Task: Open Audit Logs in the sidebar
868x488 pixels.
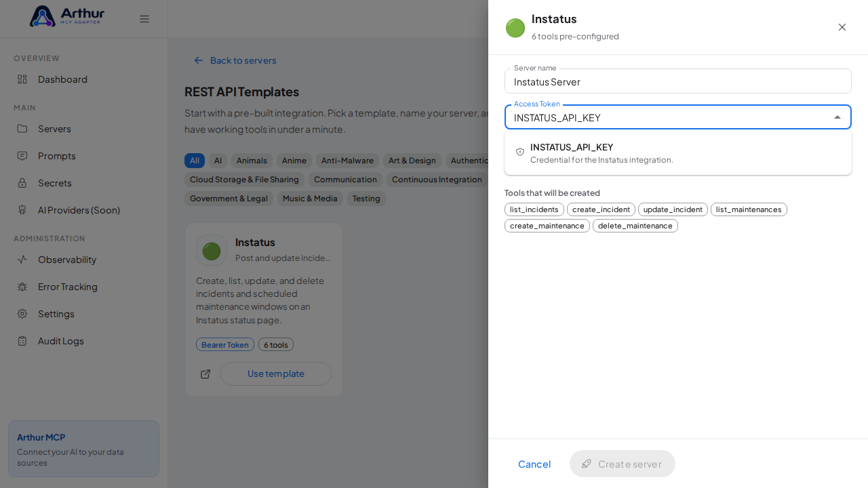Action: pyautogui.click(x=84, y=341)
